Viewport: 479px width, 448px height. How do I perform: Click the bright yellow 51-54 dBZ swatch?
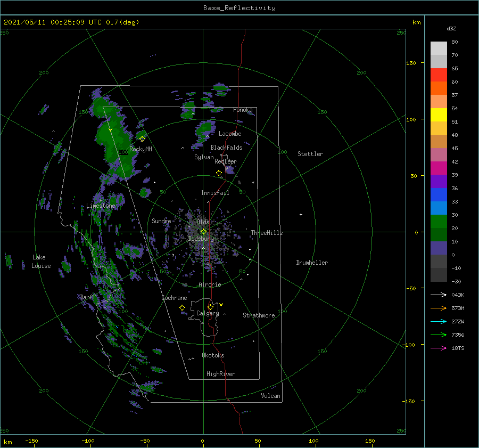pyautogui.click(x=439, y=115)
